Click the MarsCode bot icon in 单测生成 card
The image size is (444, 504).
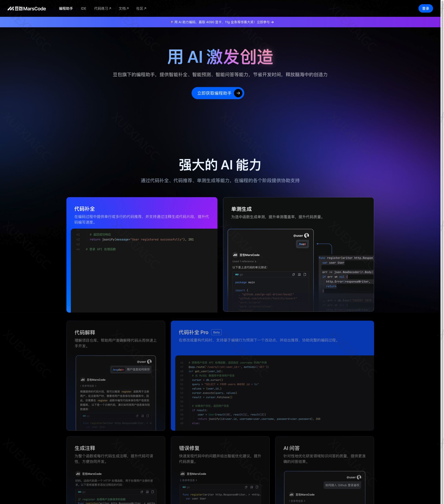click(x=235, y=255)
